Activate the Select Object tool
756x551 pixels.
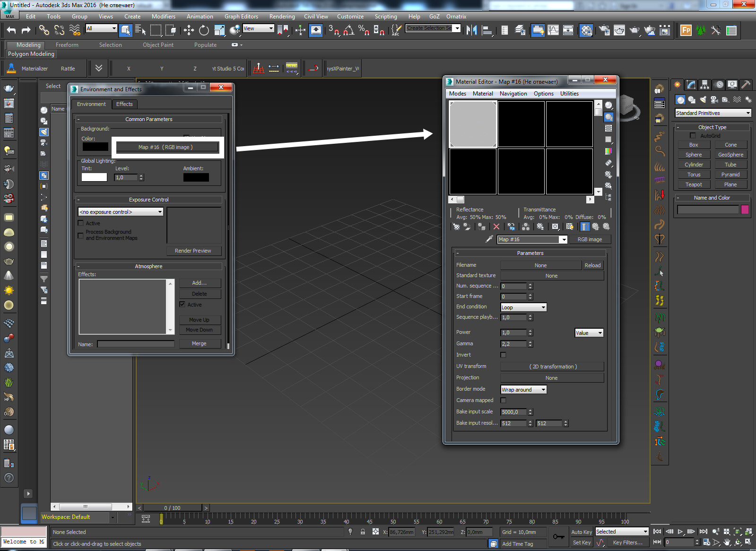coord(125,30)
